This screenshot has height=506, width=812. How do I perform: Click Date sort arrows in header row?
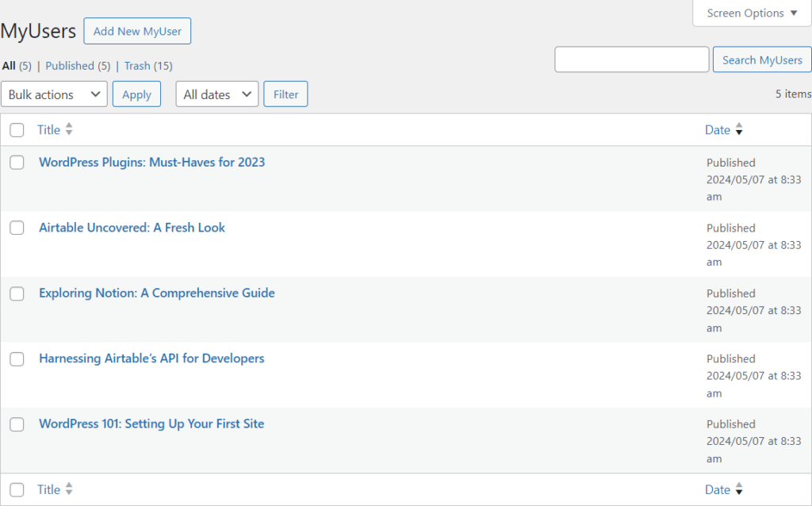pos(739,129)
